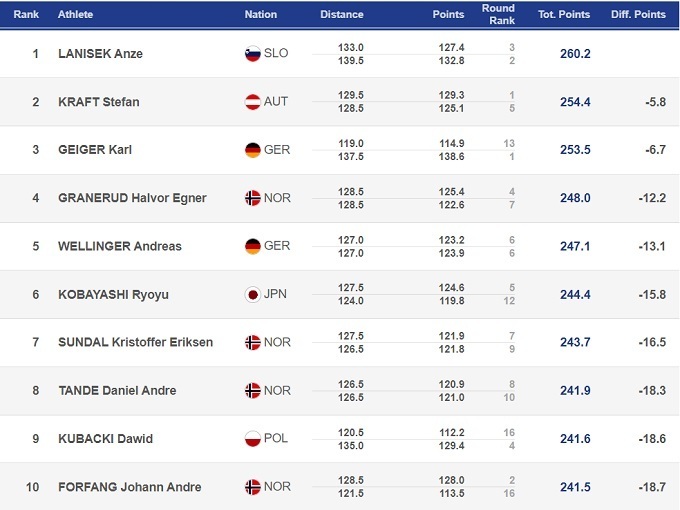
Task: Click the Japan flag beside KOBAYASHI Ryoyu
Action: (253, 294)
